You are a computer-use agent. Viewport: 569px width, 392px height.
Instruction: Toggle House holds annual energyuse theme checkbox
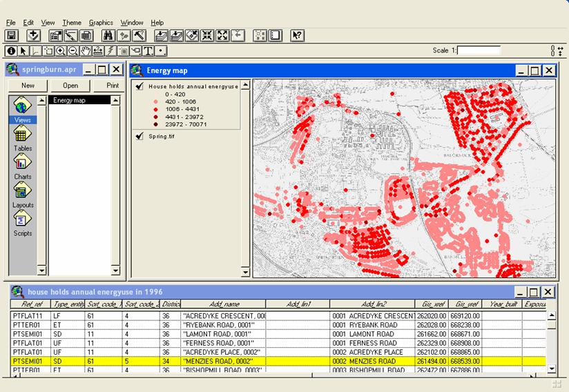[x=139, y=86]
